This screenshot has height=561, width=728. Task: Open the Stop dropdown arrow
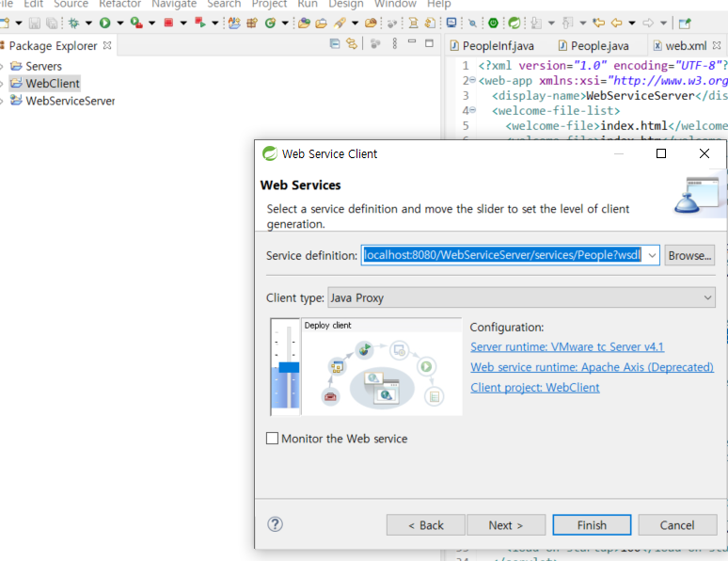(x=183, y=23)
